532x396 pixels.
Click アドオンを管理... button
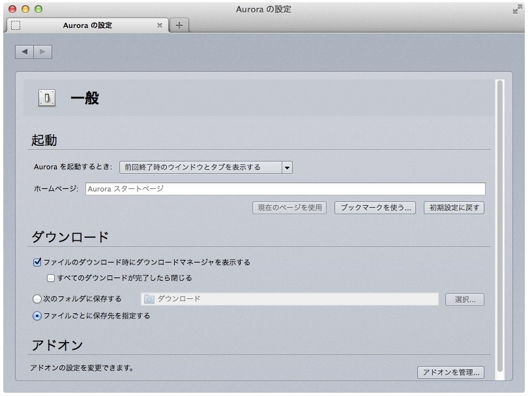451,373
